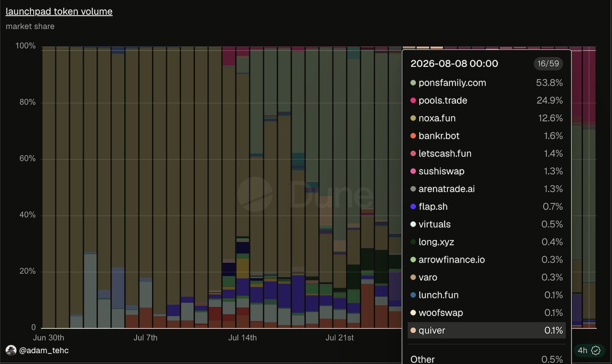The width and height of the screenshot is (612, 364).
Task: Click the Jun 30th axis label
Action: coord(48,337)
